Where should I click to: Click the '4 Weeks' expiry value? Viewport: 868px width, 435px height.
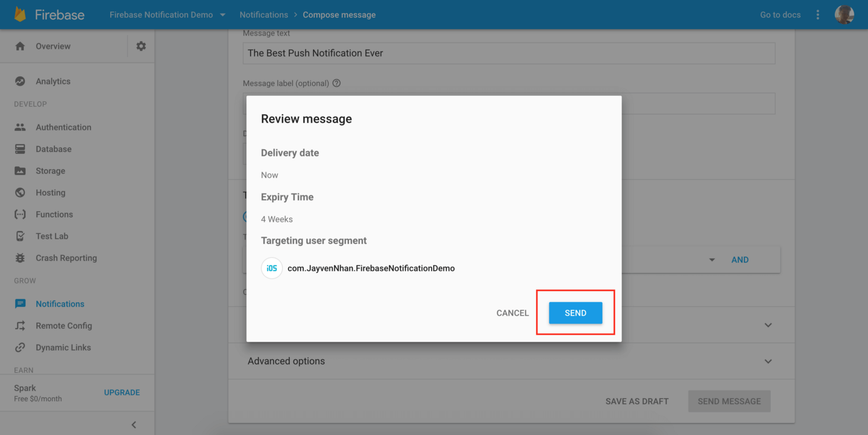pos(277,219)
